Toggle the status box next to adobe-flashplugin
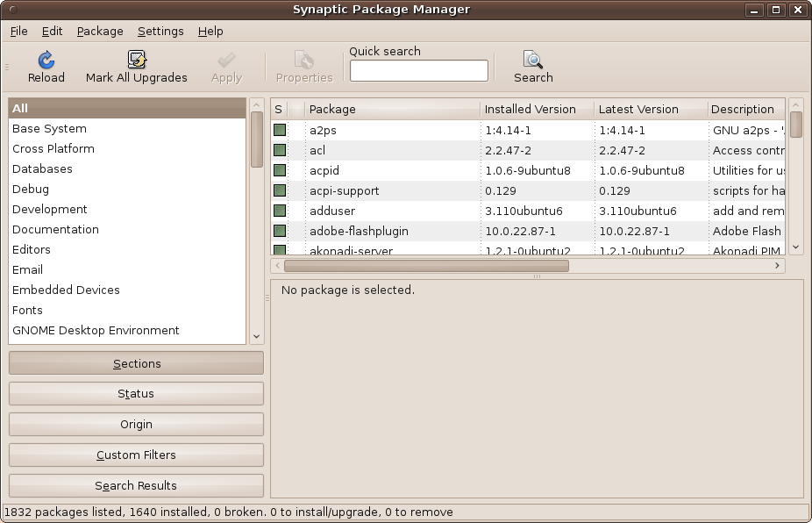The width and height of the screenshot is (812, 523). point(279,231)
